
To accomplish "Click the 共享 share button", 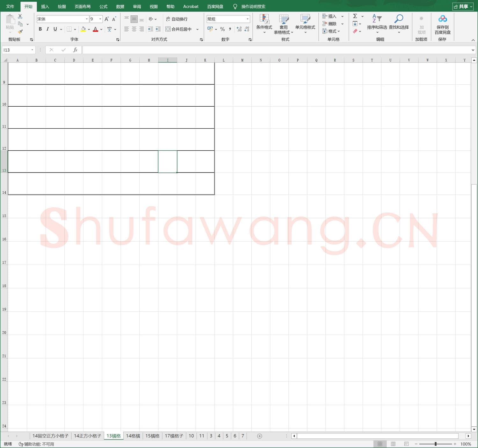I will [463, 6].
